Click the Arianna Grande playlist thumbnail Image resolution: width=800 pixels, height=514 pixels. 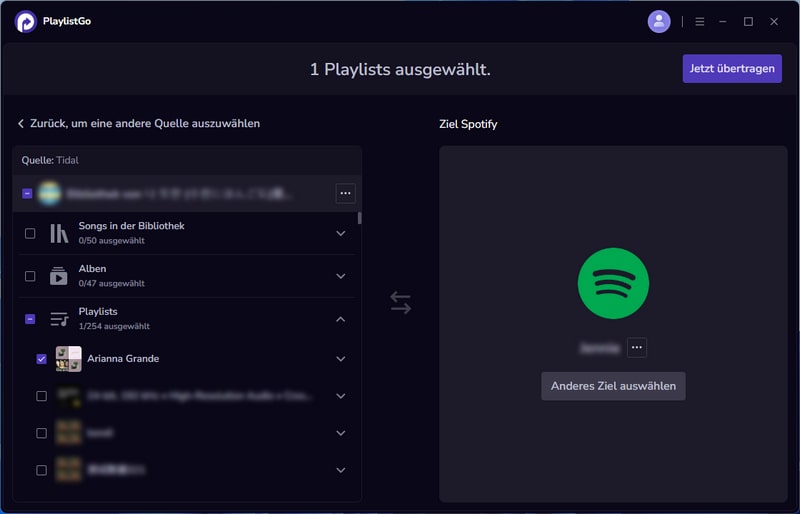[69, 359]
